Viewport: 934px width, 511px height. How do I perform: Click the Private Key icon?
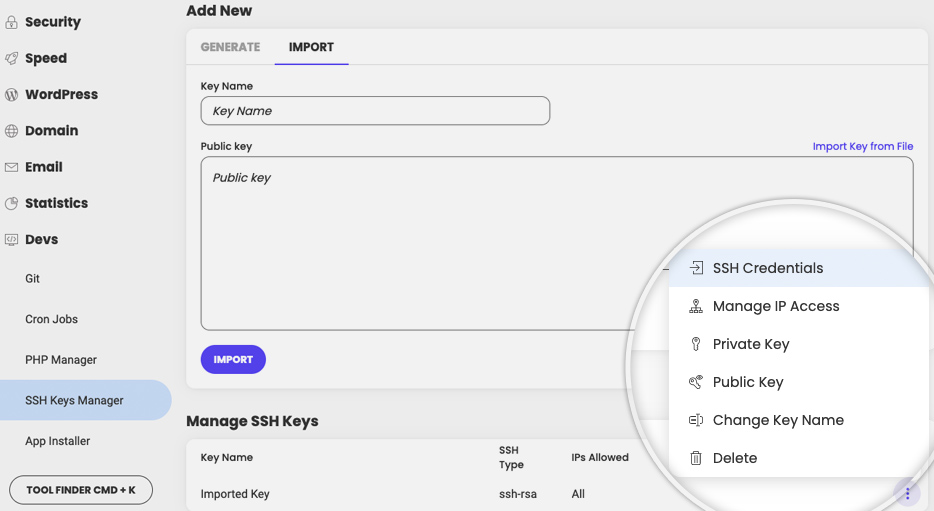click(696, 344)
